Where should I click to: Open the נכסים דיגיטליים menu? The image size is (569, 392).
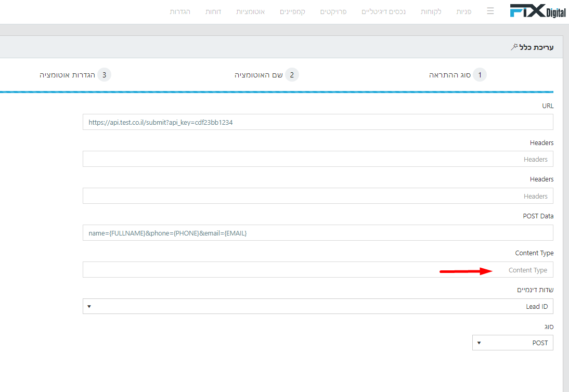pos(383,11)
